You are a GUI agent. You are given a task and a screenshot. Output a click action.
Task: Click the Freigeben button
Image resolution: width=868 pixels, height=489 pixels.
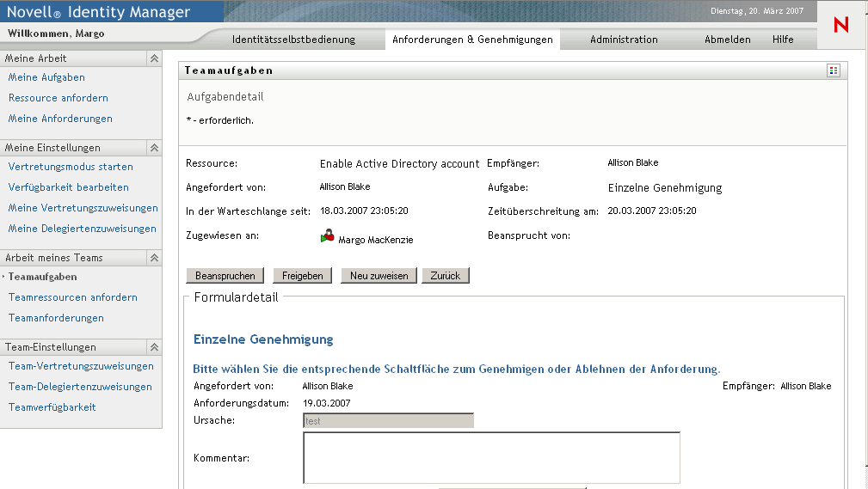click(x=302, y=276)
